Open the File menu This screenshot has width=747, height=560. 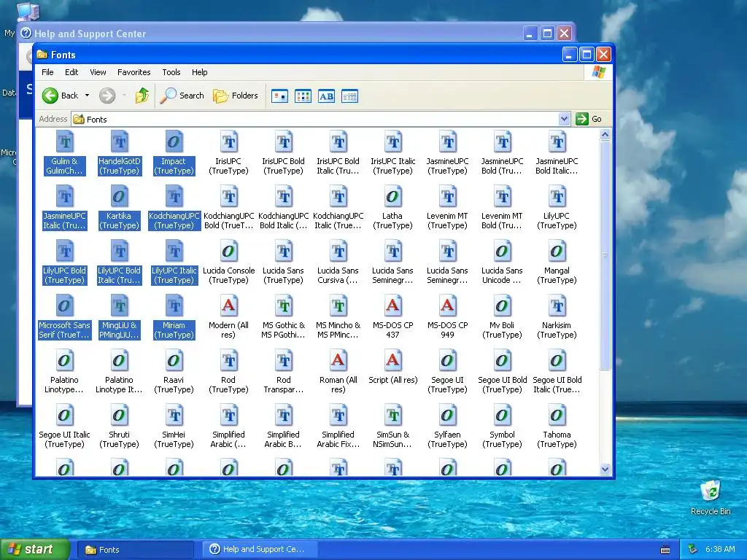click(47, 72)
